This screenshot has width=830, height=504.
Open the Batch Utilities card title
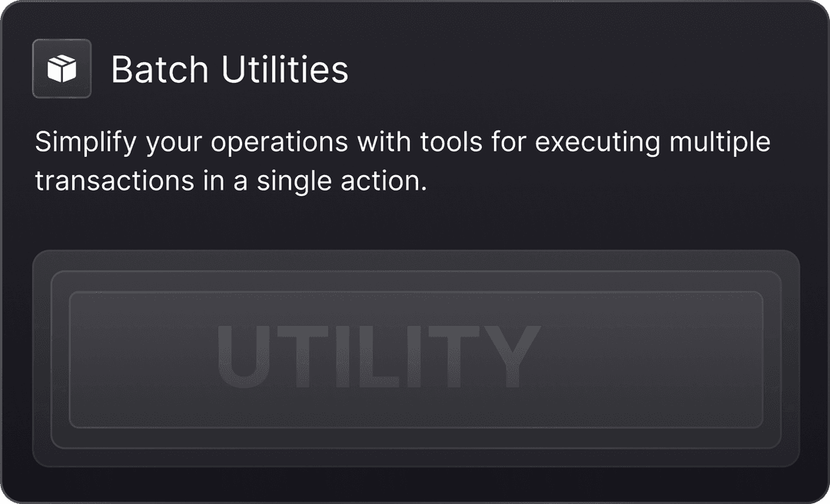229,70
